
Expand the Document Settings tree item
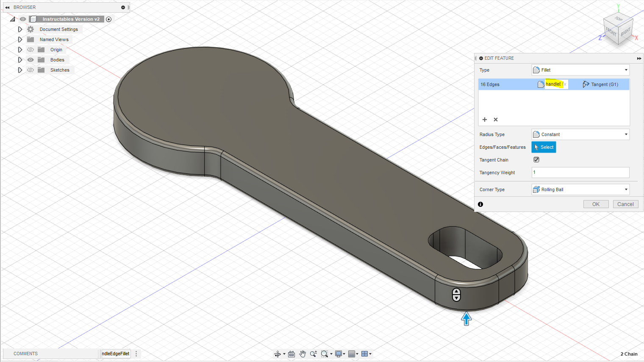(x=20, y=29)
